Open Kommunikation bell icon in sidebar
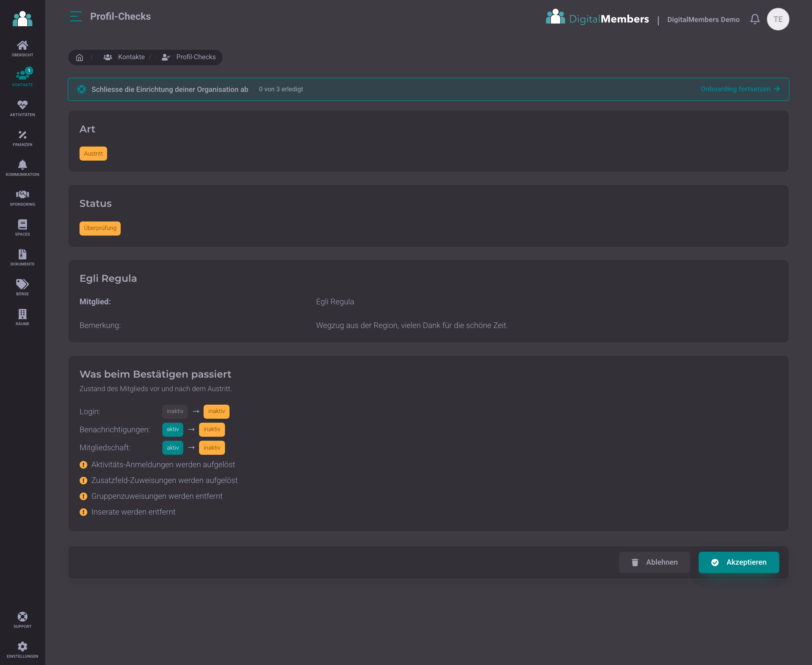The width and height of the screenshot is (812, 665). 22,164
